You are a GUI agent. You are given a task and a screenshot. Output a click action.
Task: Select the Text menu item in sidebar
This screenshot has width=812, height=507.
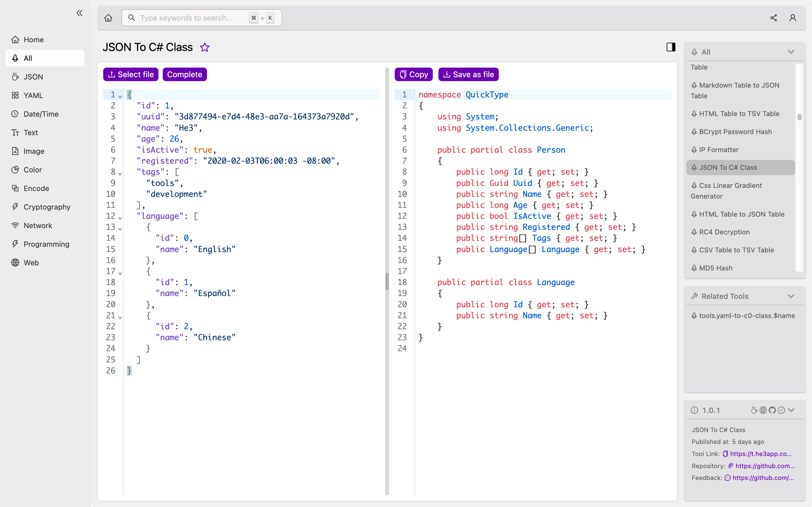point(30,132)
